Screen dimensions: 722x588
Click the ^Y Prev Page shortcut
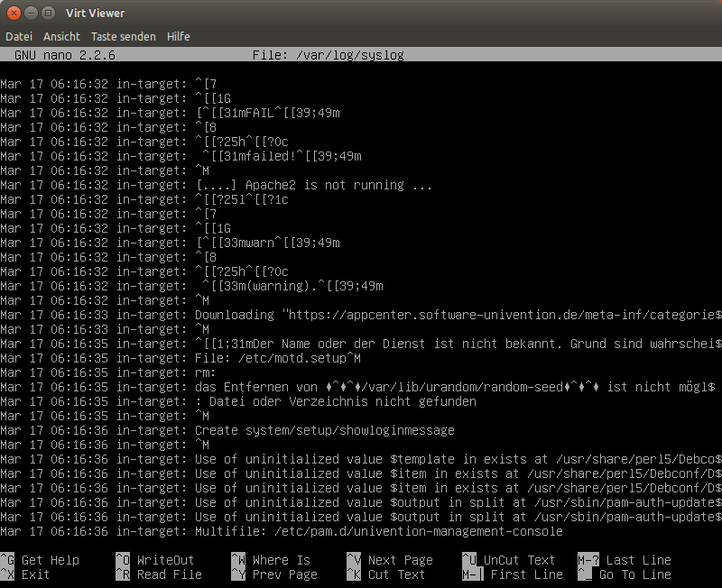point(273,574)
